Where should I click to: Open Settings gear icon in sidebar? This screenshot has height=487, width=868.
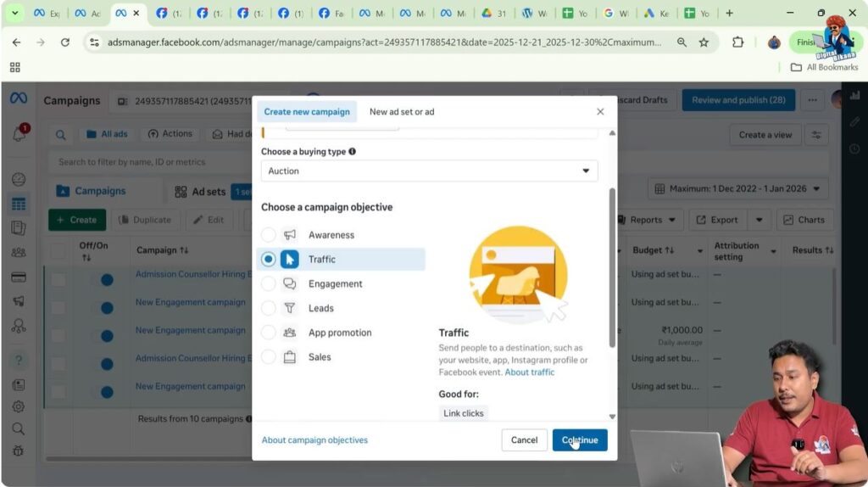pyautogui.click(x=19, y=406)
